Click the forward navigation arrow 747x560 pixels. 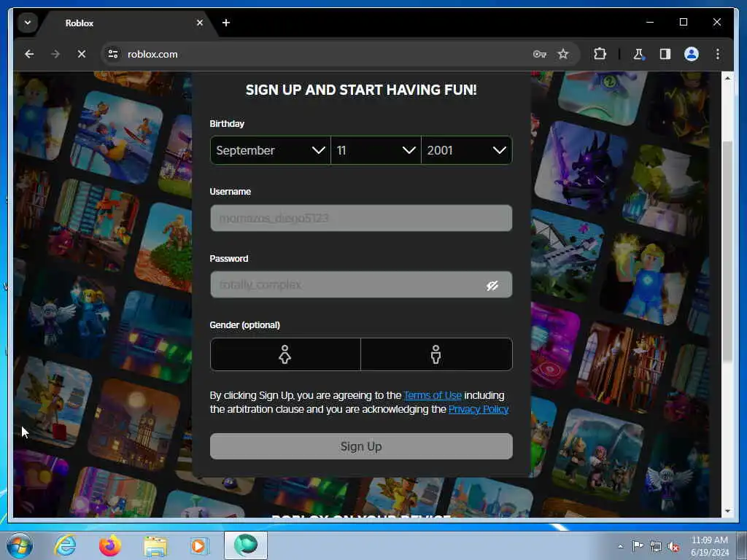click(55, 54)
